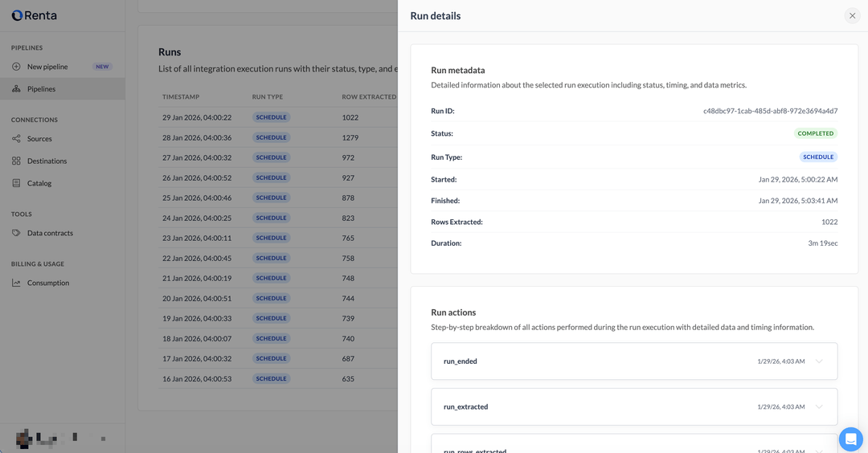Click the NEW badge beside New pipeline
Image resolution: width=868 pixels, height=453 pixels.
tap(102, 67)
